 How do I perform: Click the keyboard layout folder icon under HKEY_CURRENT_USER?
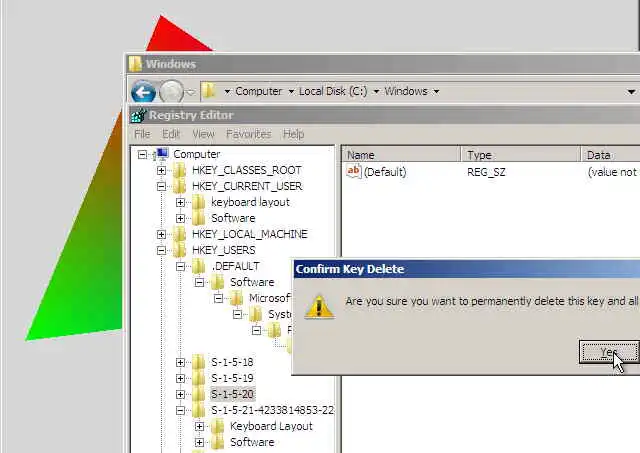click(x=199, y=202)
